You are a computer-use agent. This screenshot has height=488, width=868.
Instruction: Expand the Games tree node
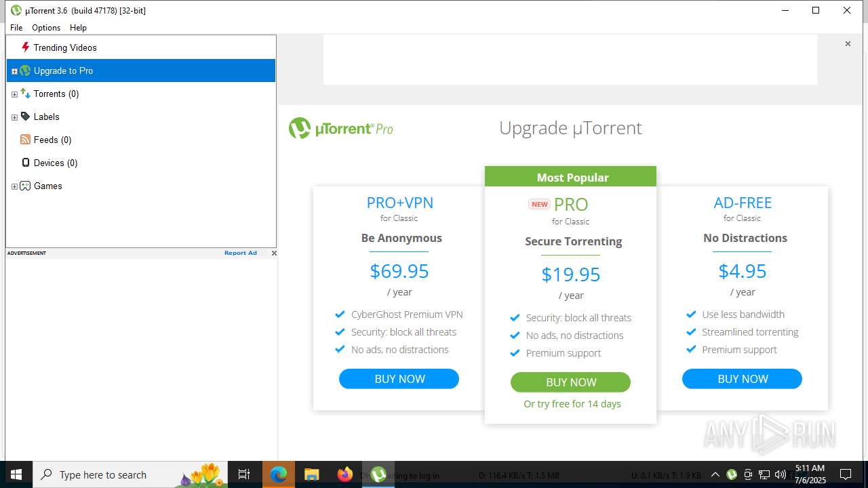tap(14, 186)
